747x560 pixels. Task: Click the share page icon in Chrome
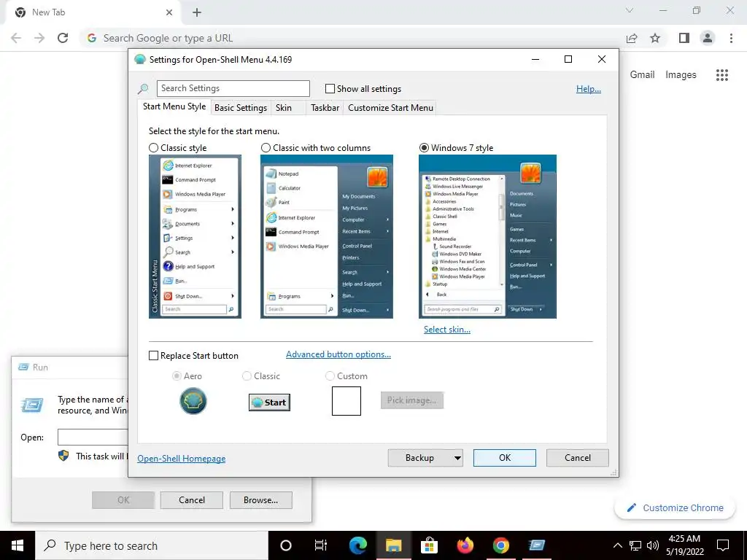click(632, 38)
